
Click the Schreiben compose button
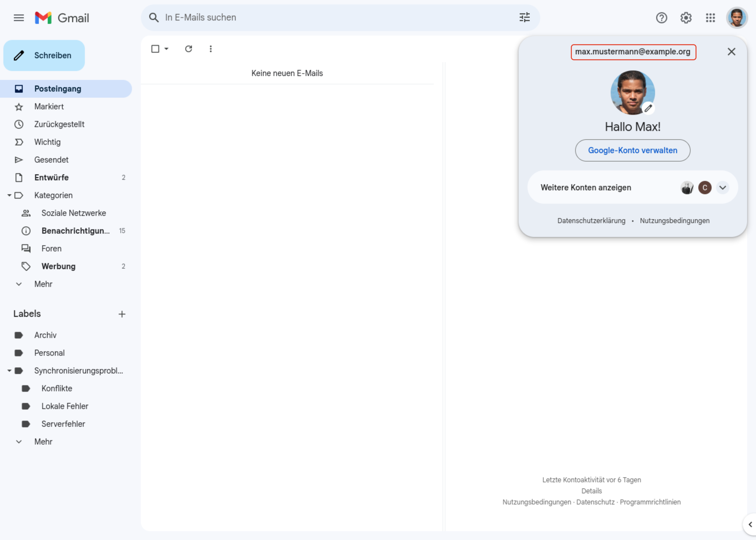tap(44, 55)
